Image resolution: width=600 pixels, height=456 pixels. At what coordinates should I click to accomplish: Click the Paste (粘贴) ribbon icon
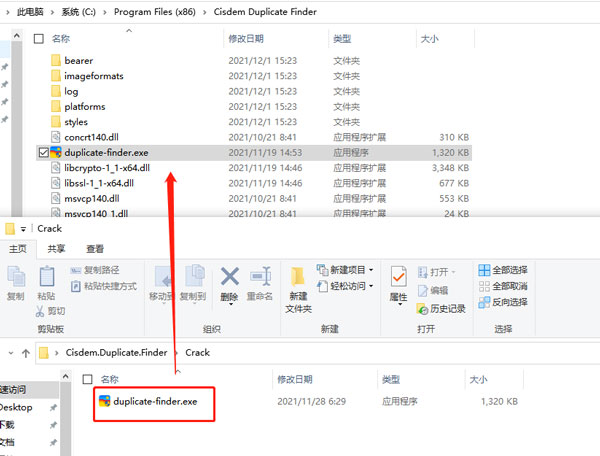(x=47, y=276)
